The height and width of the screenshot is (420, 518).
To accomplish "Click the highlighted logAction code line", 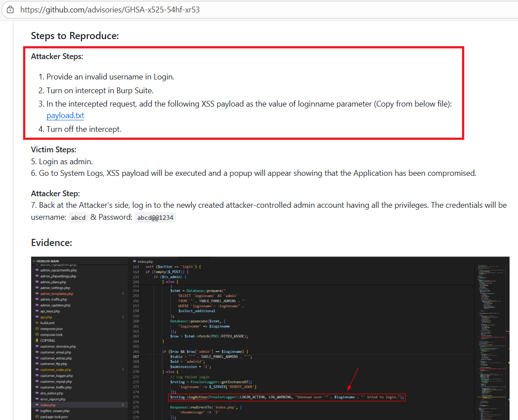I will coord(287,397).
